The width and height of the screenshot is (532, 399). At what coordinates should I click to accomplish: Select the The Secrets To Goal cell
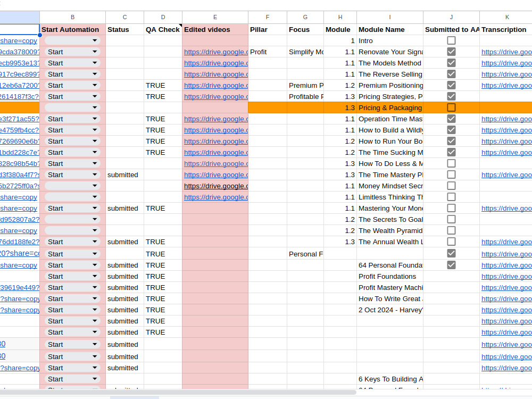pos(390,220)
